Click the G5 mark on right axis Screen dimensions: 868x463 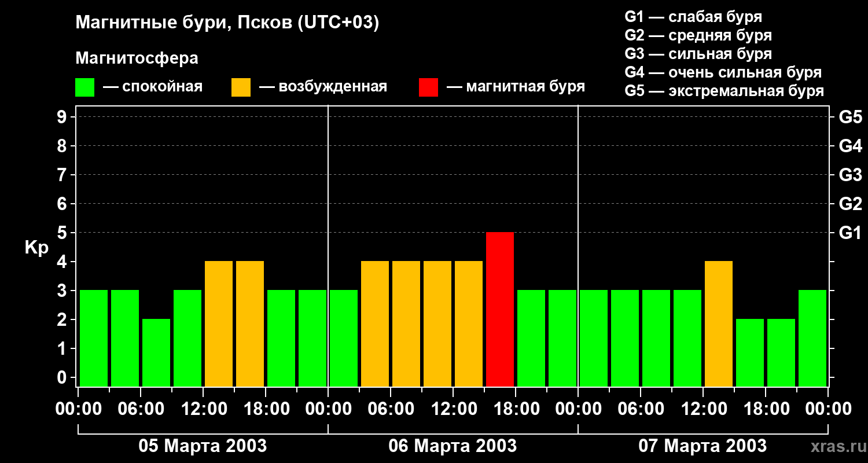coord(850,117)
